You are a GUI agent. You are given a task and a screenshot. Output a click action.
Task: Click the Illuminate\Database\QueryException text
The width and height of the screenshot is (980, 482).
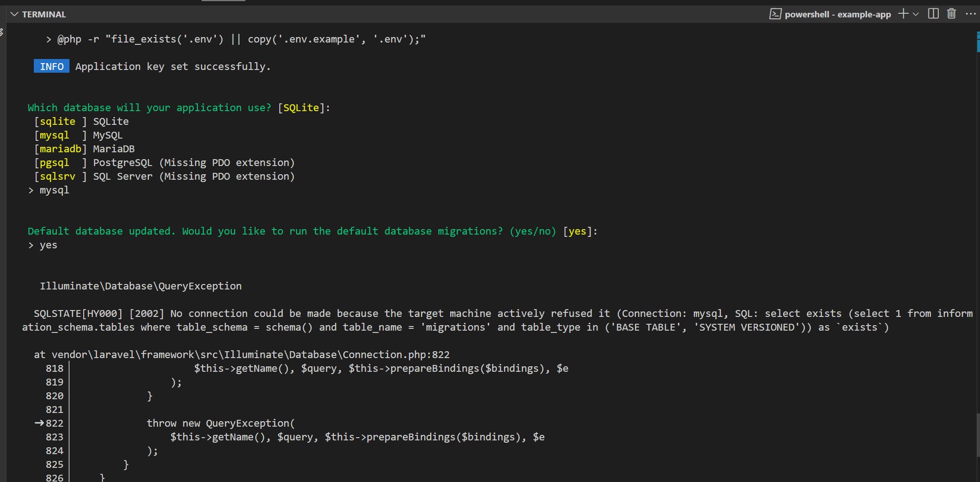tap(141, 286)
